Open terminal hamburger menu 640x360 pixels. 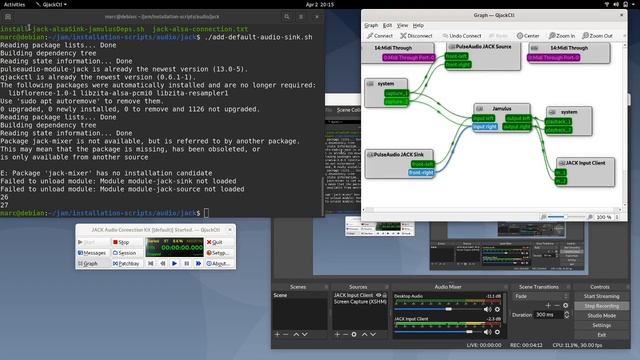[x=301, y=17]
